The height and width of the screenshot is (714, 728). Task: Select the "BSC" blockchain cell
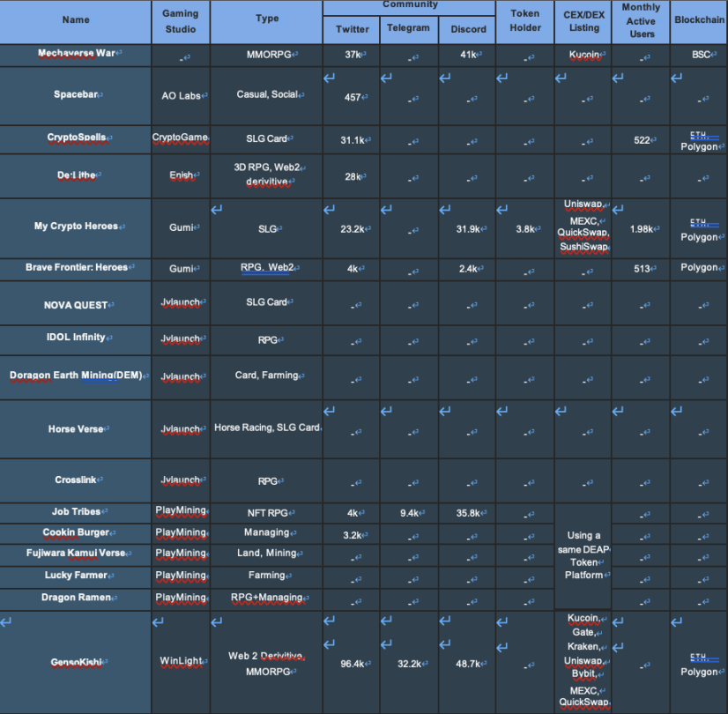701,55
